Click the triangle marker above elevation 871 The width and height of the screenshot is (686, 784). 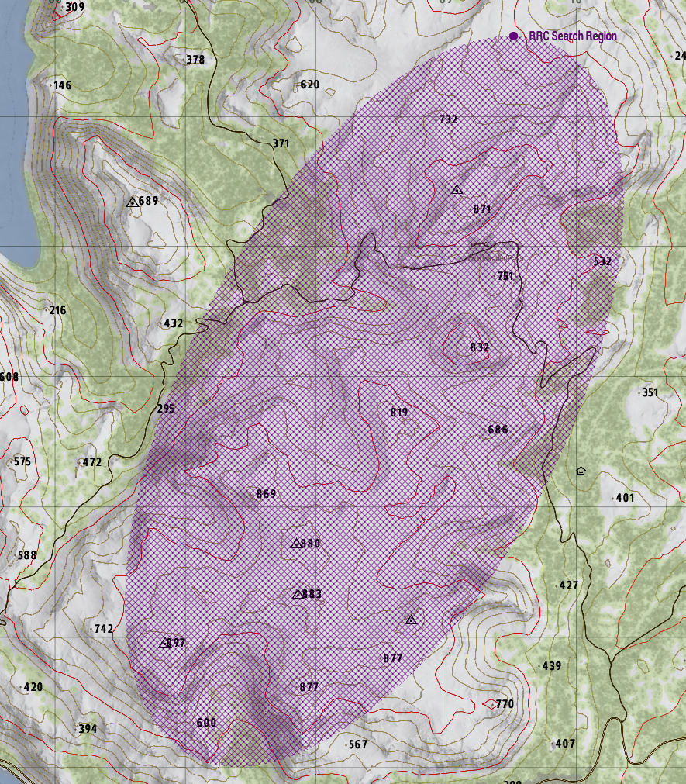(x=457, y=189)
